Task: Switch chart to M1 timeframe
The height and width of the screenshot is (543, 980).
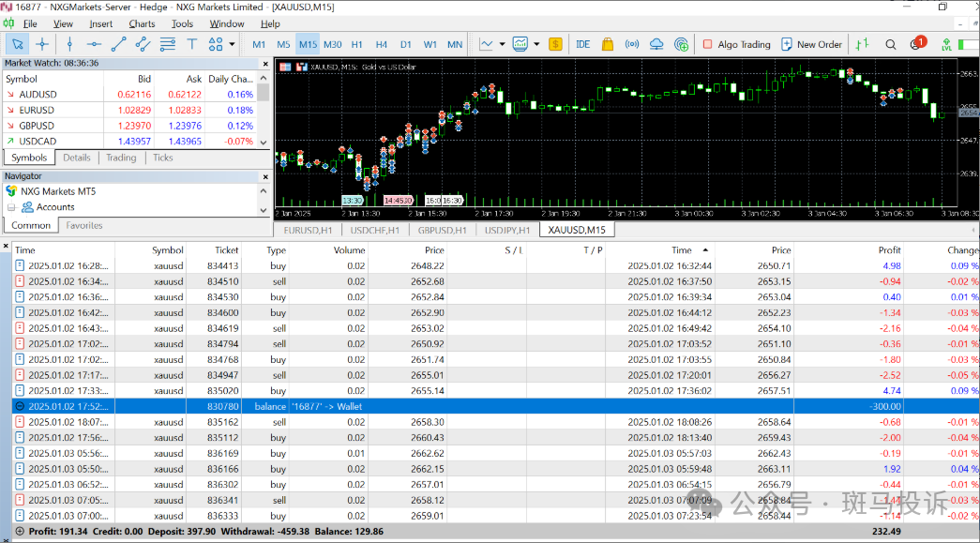Action: (259, 44)
